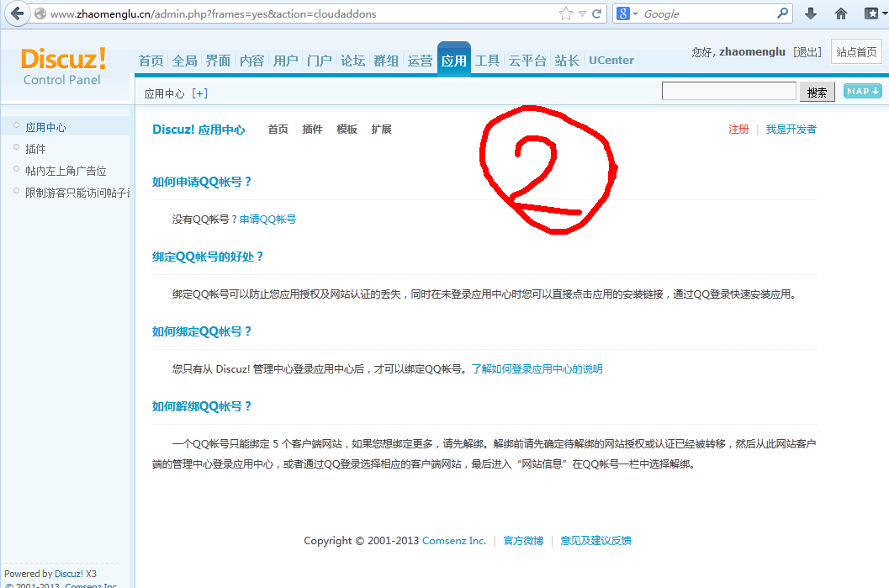Open the 论坛 admin tab
The height and width of the screenshot is (588, 889).
[352, 61]
